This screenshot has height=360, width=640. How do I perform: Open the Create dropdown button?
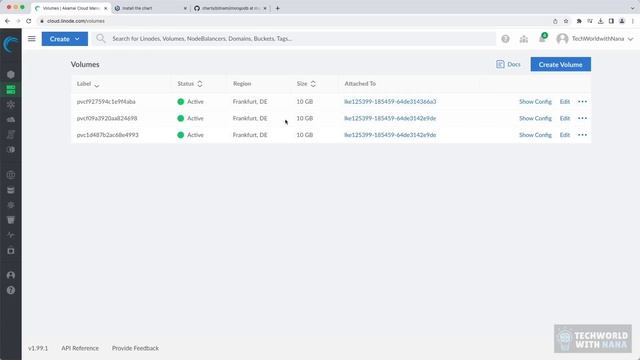coord(64,39)
